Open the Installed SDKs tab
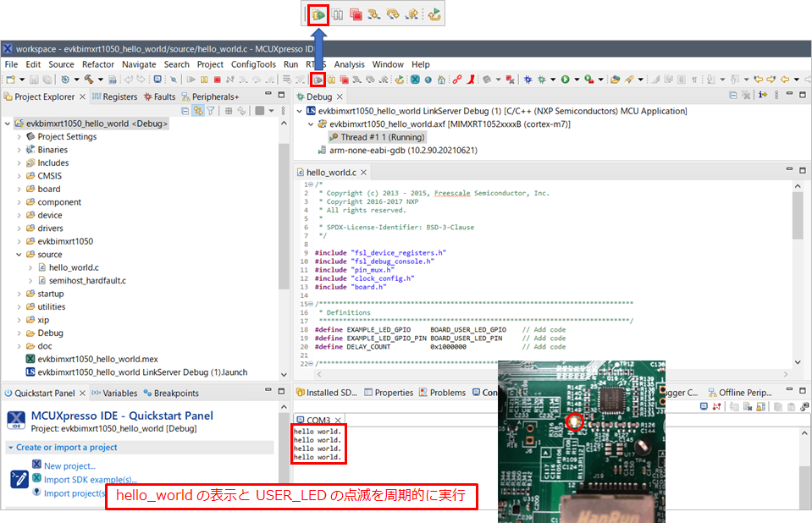 326,393
